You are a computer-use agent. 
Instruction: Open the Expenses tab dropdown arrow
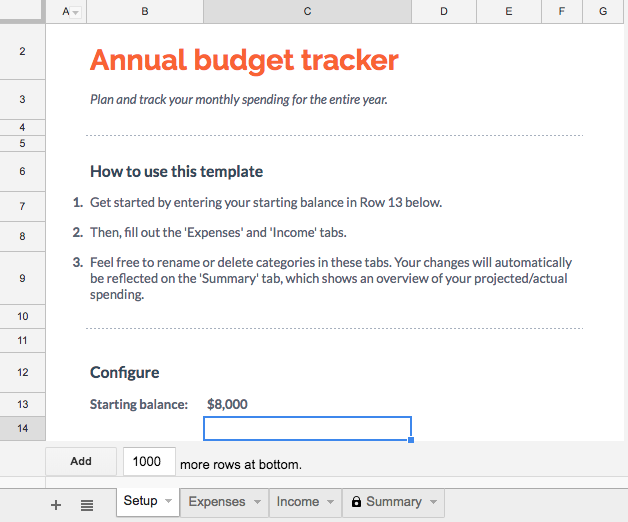point(257,502)
